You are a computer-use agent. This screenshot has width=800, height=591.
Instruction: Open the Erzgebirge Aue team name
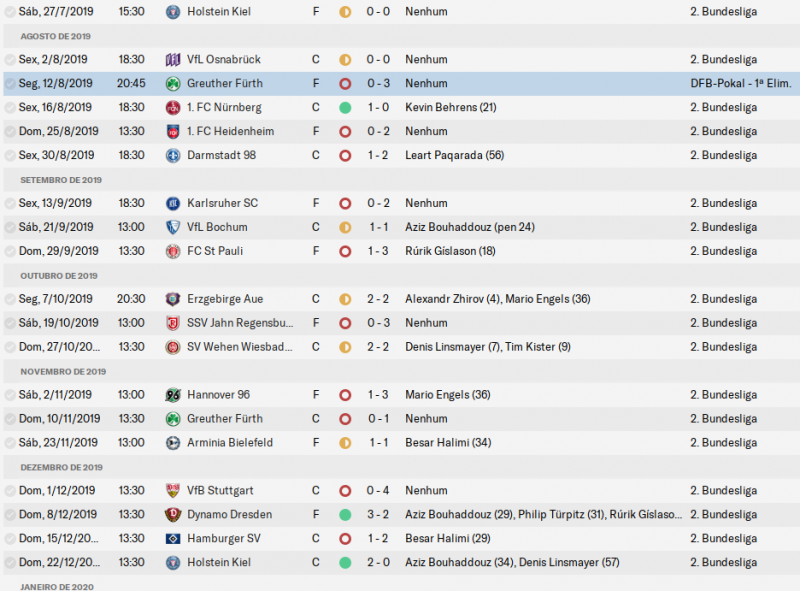224,299
